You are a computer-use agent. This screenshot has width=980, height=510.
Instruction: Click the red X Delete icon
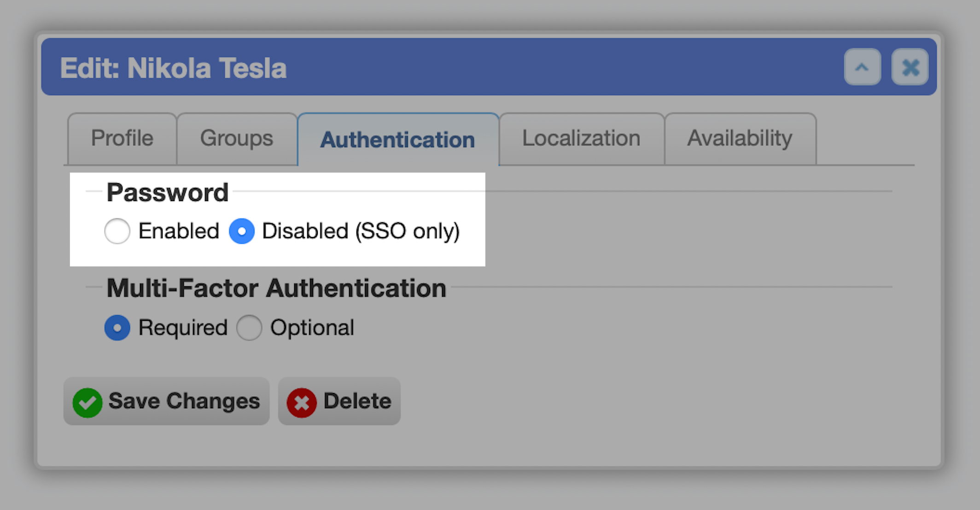pos(302,402)
